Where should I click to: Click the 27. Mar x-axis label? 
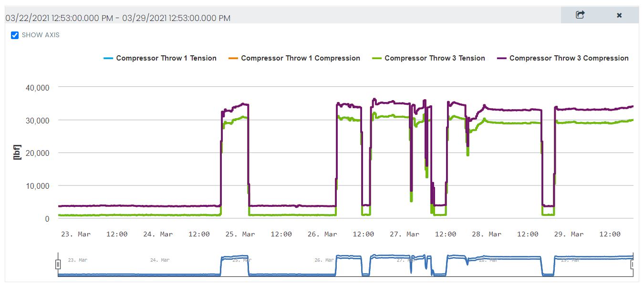[405, 234]
